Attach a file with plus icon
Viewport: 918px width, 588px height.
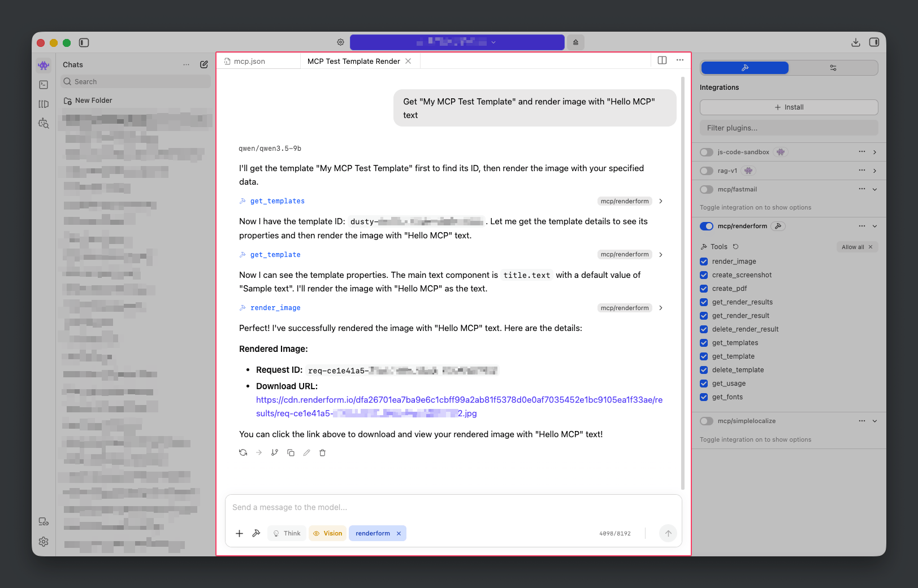[239, 533]
